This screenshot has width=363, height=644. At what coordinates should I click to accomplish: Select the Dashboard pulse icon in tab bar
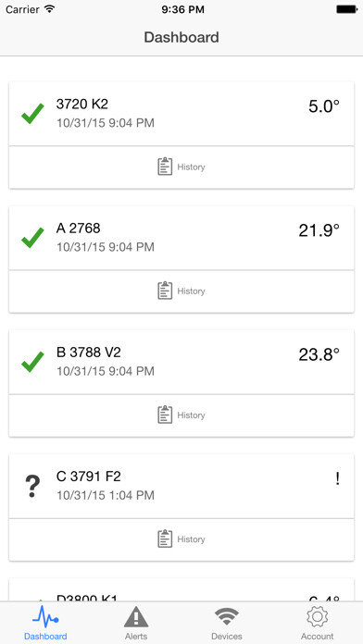pos(45,617)
